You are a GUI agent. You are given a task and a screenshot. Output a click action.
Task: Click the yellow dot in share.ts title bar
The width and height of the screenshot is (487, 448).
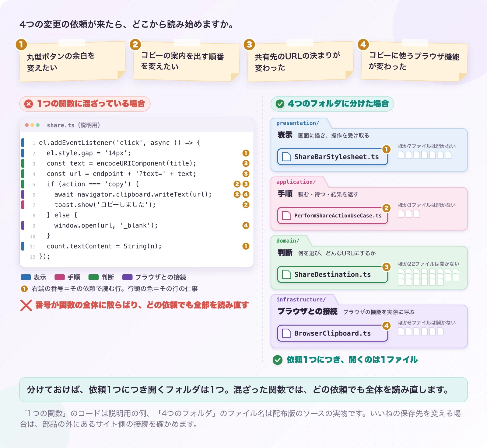coord(32,125)
